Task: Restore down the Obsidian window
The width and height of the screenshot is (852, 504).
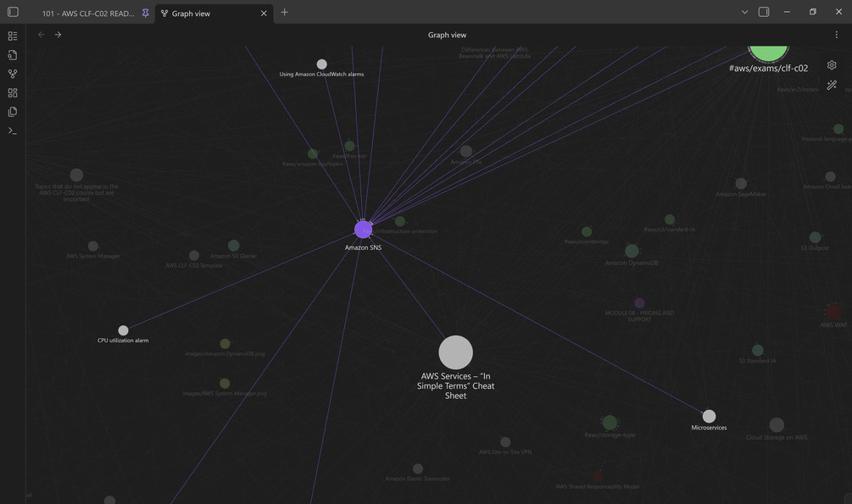Action: click(813, 12)
